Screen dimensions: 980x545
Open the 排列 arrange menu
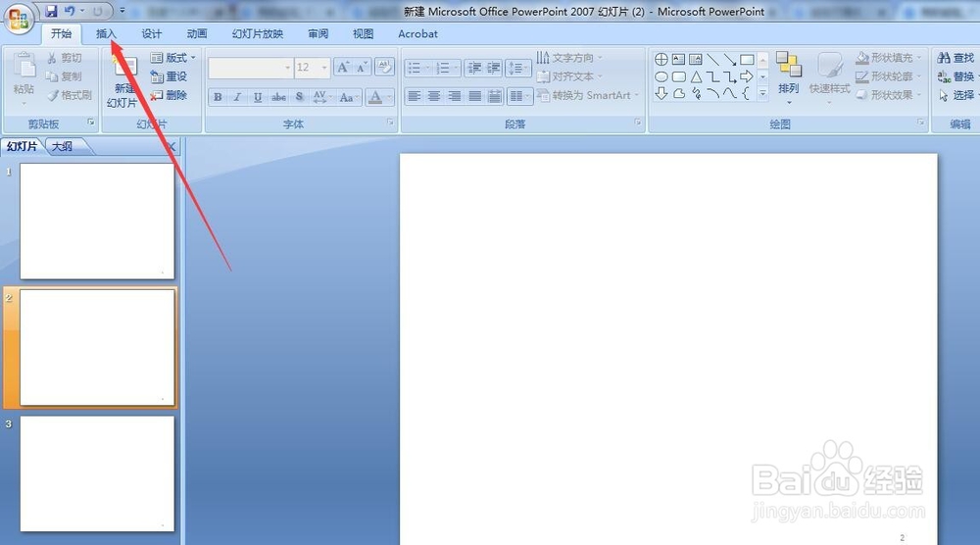point(789,77)
